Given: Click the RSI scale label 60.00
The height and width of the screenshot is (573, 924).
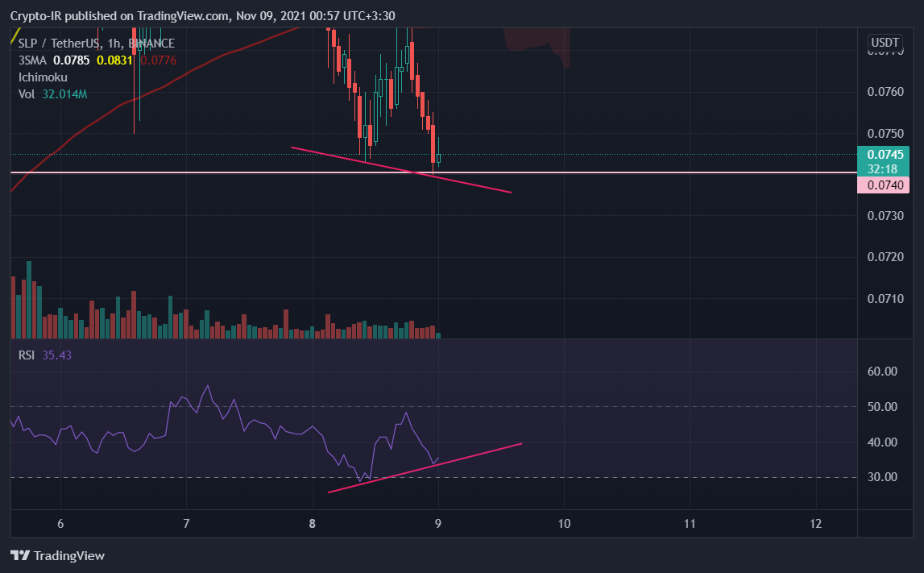Looking at the screenshot, I should click(882, 372).
